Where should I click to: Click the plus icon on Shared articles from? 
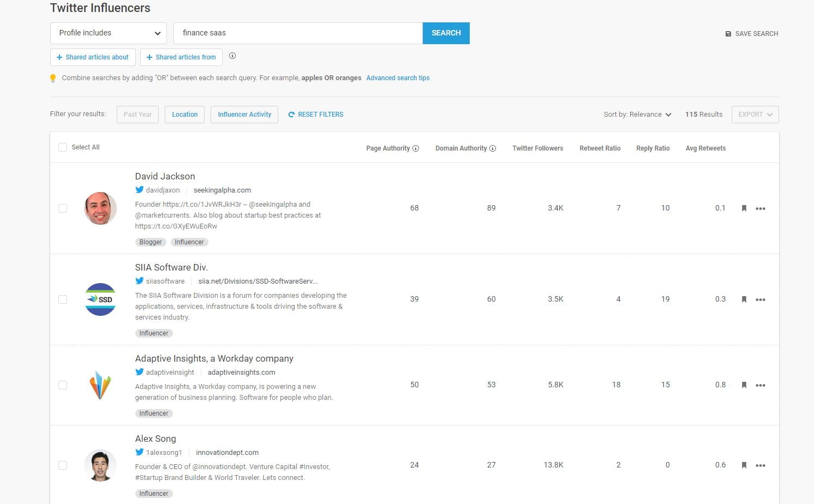(x=149, y=57)
